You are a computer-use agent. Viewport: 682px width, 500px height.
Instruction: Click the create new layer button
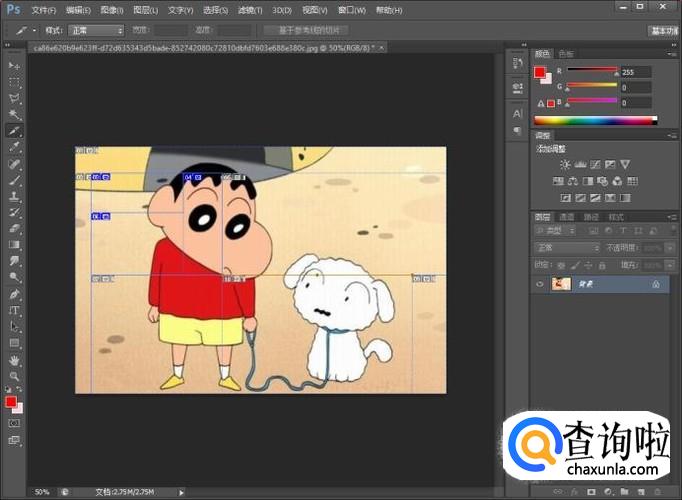(x=641, y=492)
